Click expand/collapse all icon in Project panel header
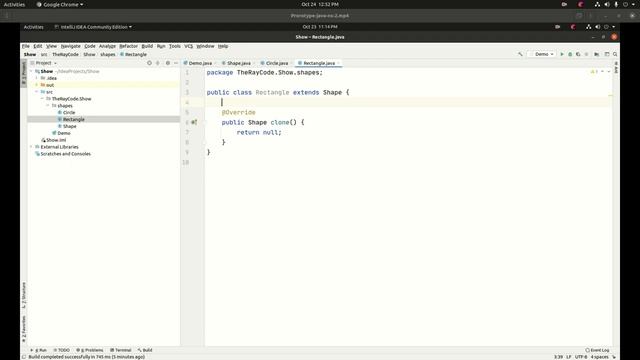The width and height of the screenshot is (640, 360). [x=158, y=63]
